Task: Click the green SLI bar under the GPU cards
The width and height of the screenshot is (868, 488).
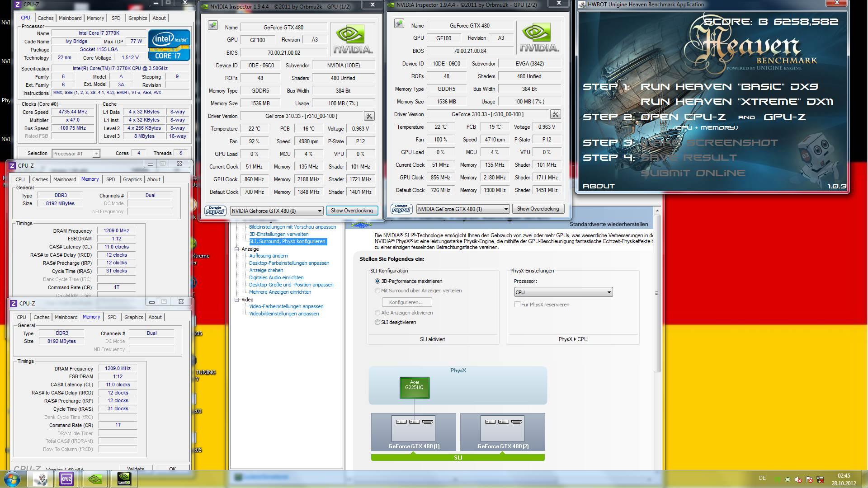Action: 458,458
